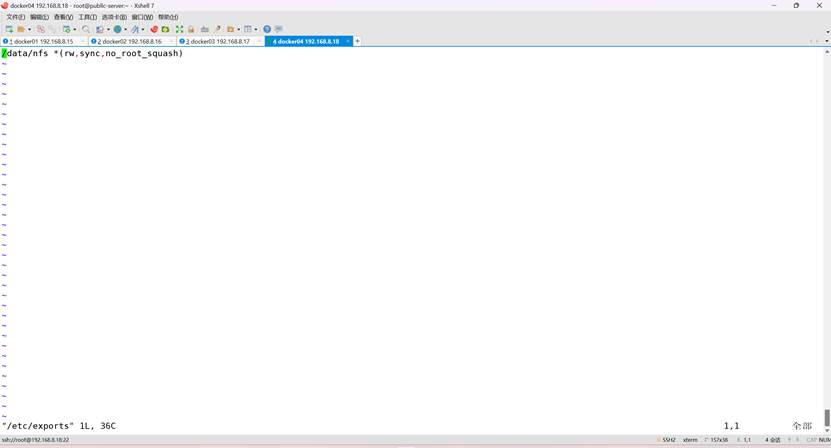831x448 pixels.
Task: Open the dropdown arrow beside the globe icon
Action: click(x=126, y=30)
